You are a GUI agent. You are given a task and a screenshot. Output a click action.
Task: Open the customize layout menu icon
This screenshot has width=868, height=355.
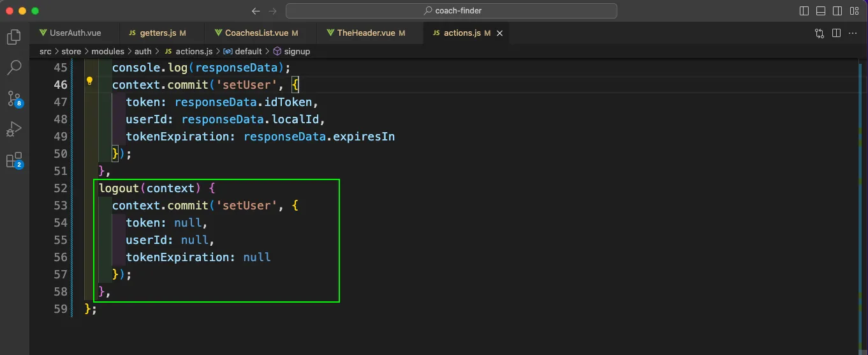[x=854, y=11]
